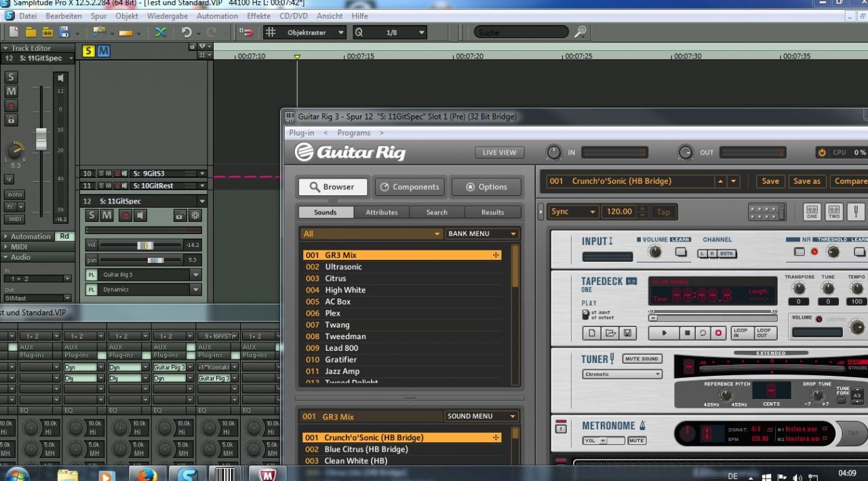Select Blue Citrus (HB Bridge) preset
Screen dimensions: 868x481
403,449
